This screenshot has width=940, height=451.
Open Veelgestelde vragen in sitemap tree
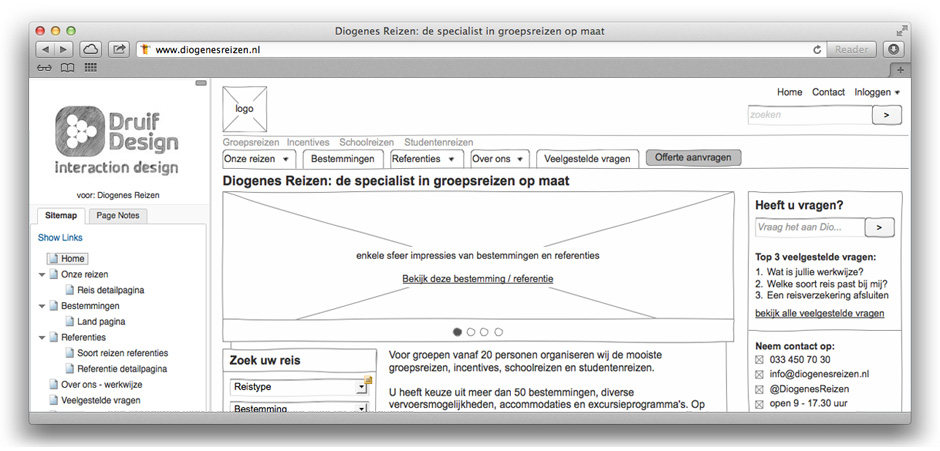tap(101, 400)
